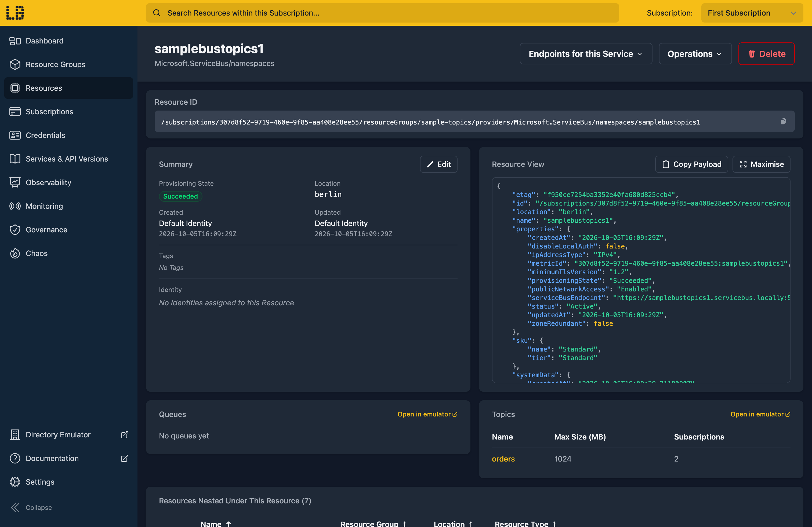Expand Endpoints for this Service dropdown

tap(586, 53)
